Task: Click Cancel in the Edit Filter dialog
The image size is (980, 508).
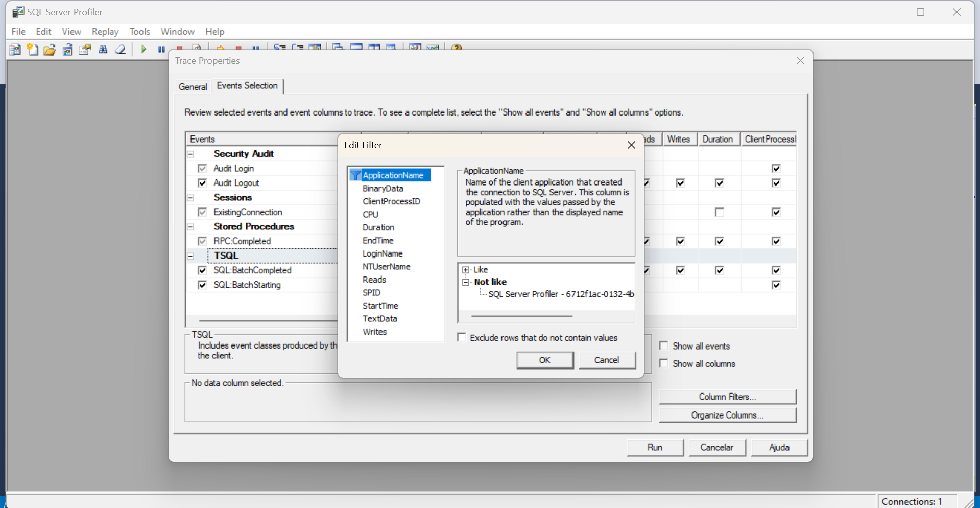Action: 607,360
